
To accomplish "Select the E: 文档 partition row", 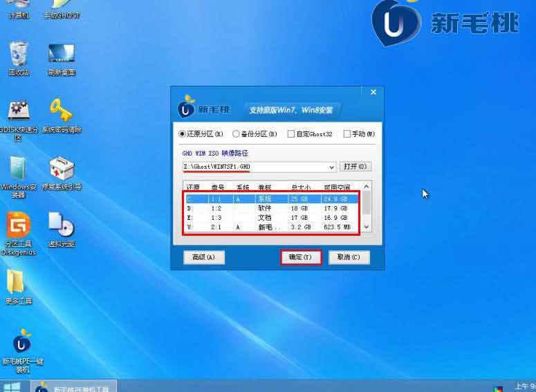I will (271, 218).
